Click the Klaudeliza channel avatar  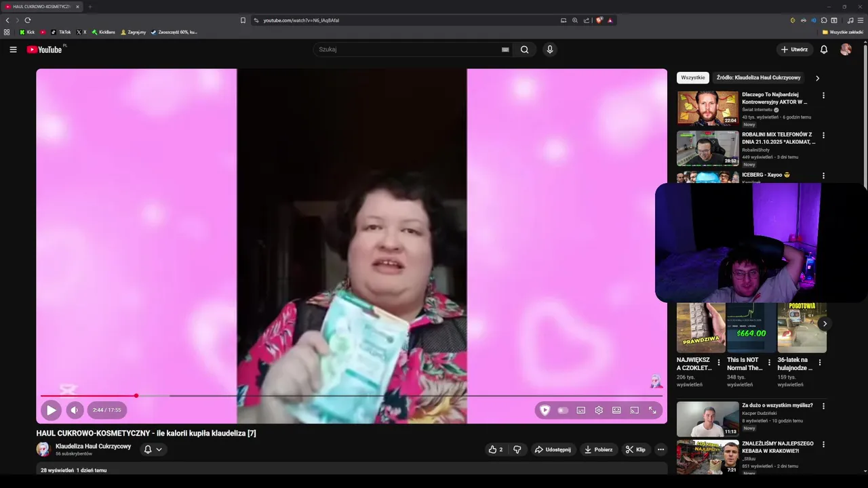coord(43,449)
